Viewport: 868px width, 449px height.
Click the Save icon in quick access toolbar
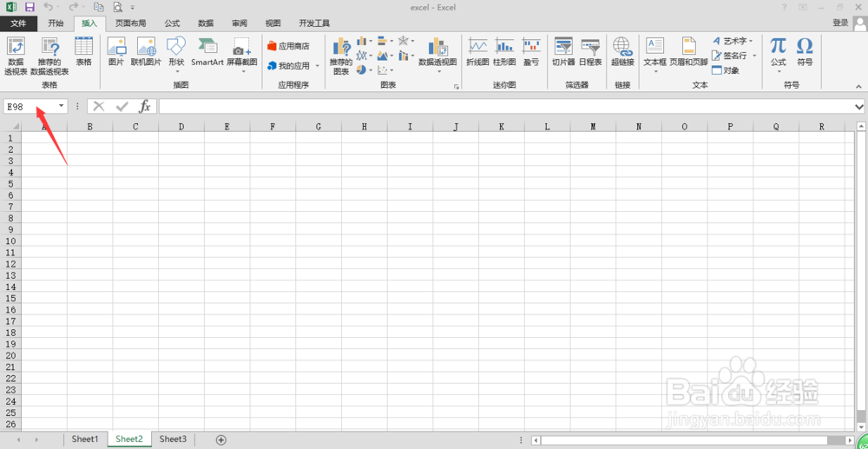coord(30,7)
